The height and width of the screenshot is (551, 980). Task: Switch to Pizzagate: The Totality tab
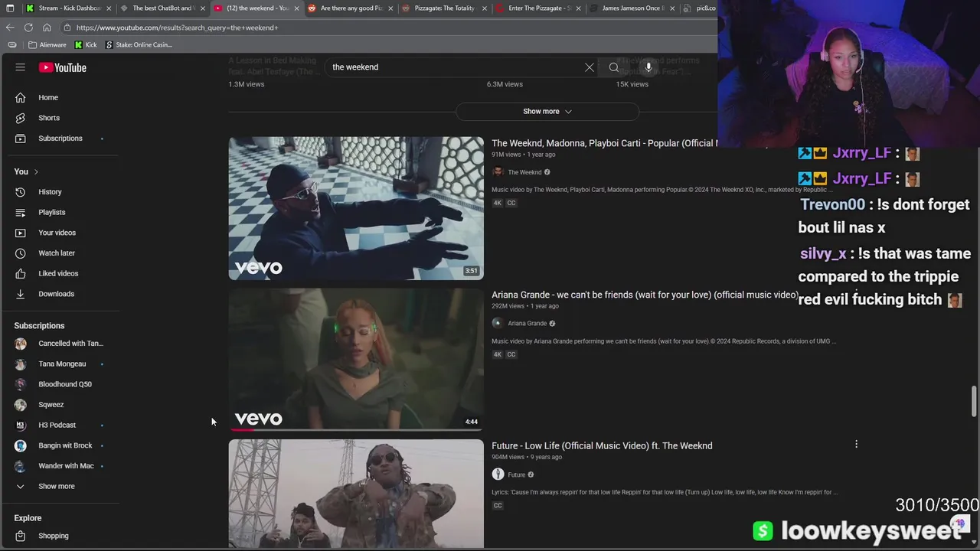click(443, 8)
